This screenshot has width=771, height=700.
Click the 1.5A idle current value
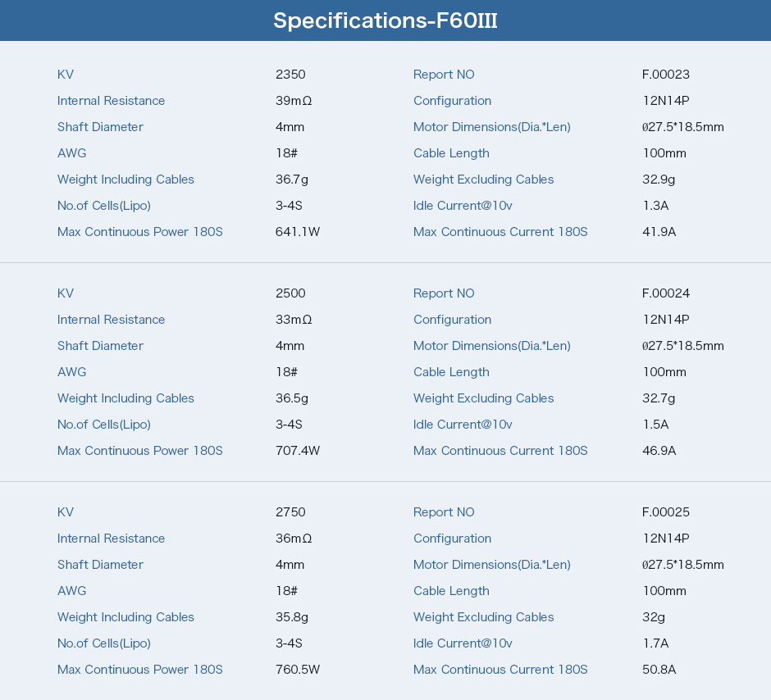(656, 425)
